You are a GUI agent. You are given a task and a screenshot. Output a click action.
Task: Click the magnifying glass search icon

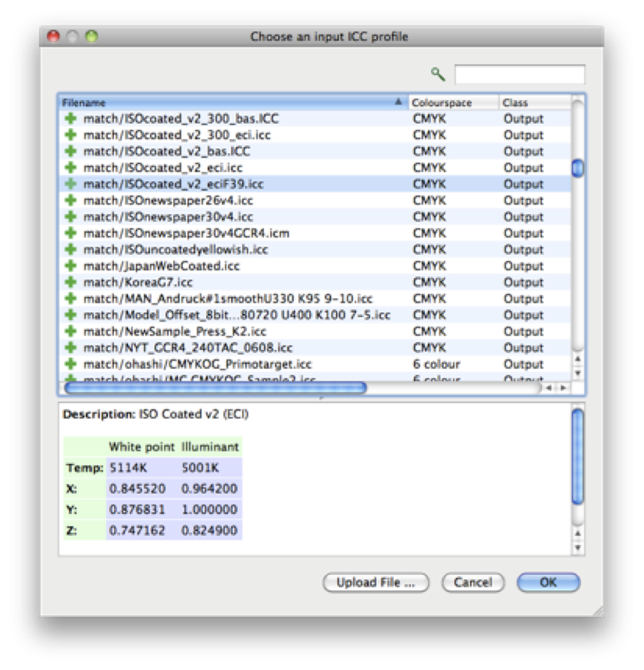click(x=437, y=73)
